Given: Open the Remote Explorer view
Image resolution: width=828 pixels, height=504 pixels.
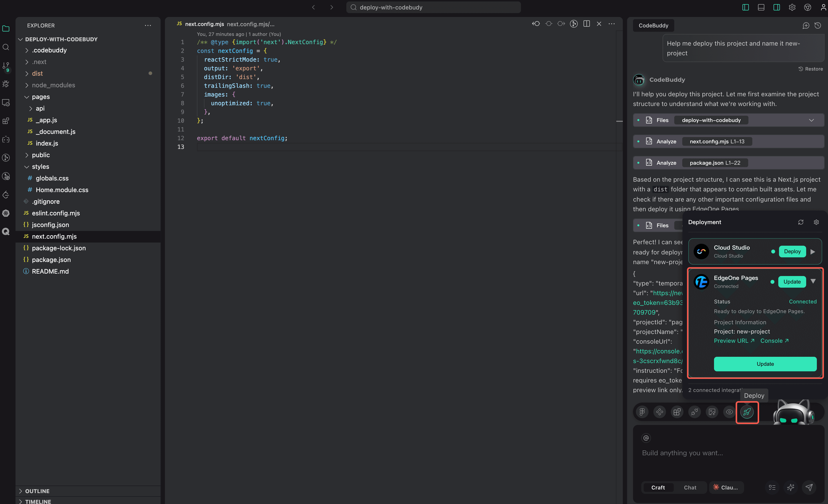Looking at the screenshot, I should point(6,103).
